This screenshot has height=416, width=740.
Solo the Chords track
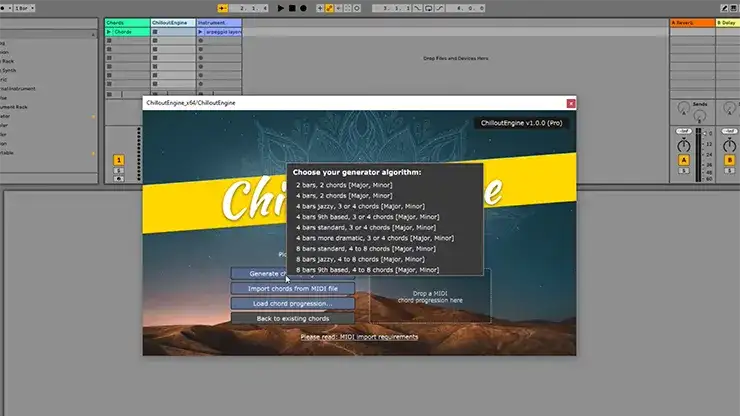pyautogui.click(x=118, y=170)
